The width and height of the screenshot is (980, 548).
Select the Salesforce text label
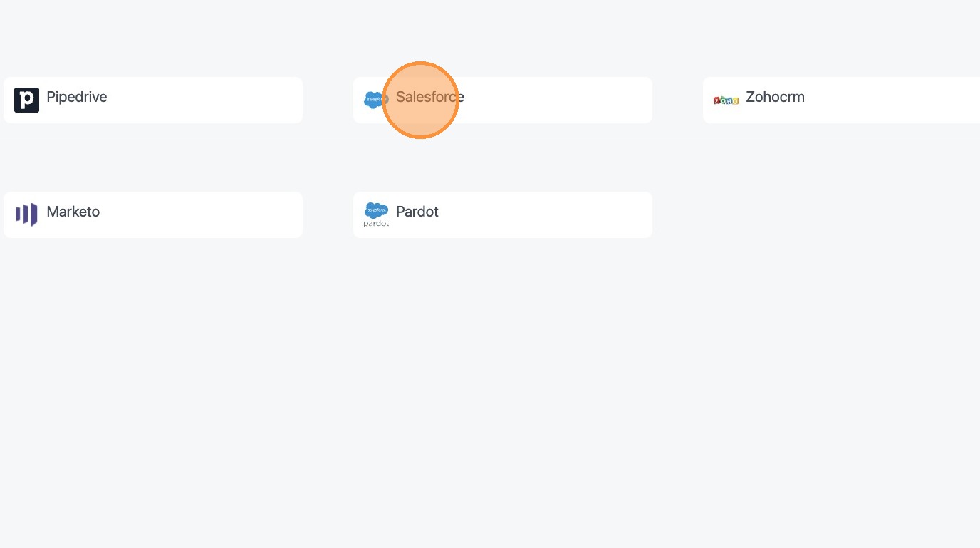tap(429, 97)
